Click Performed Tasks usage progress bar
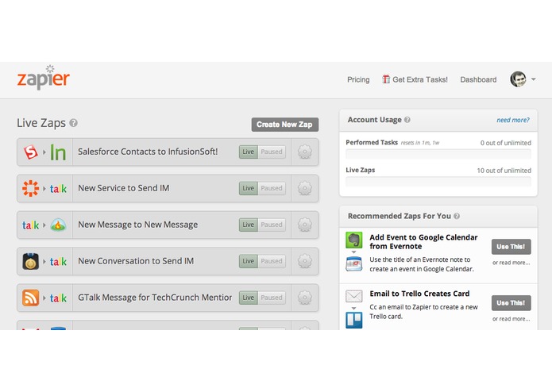This screenshot has width=552, height=392. [x=438, y=154]
